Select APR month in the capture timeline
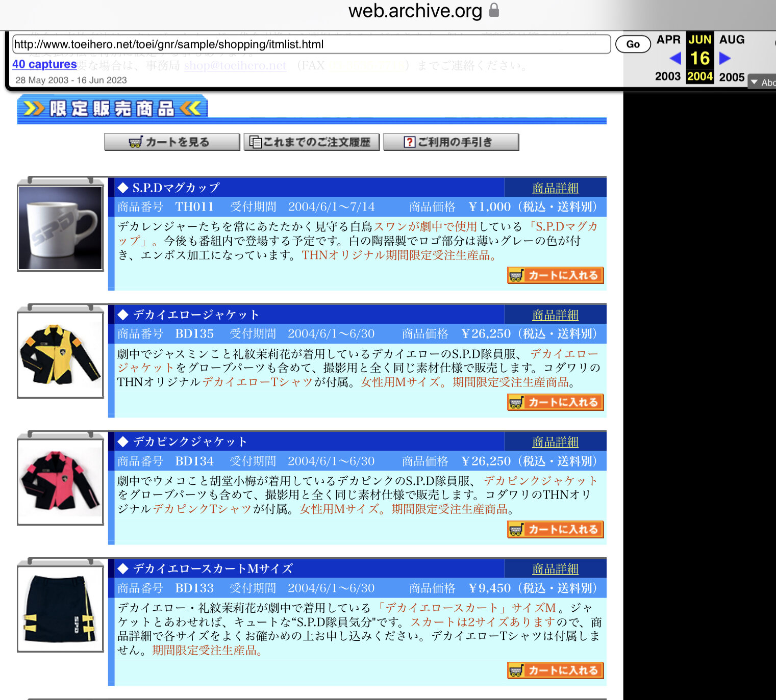This screenshot has height=700, width=776. 668,40
